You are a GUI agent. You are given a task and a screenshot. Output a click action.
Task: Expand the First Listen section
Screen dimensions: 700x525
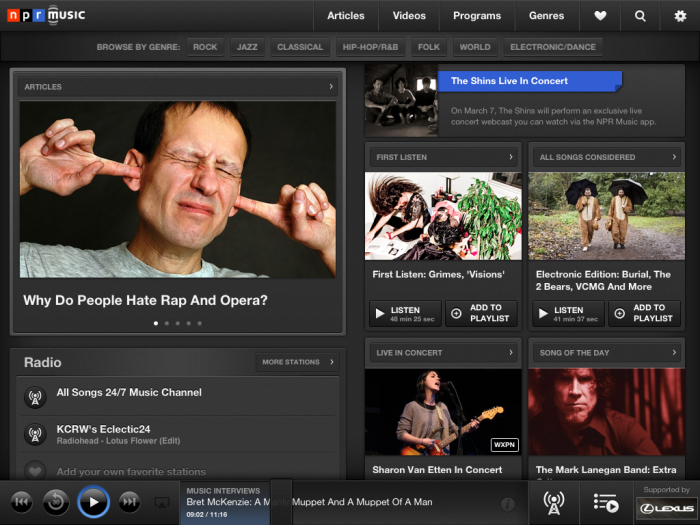click(x=443, y=157)
